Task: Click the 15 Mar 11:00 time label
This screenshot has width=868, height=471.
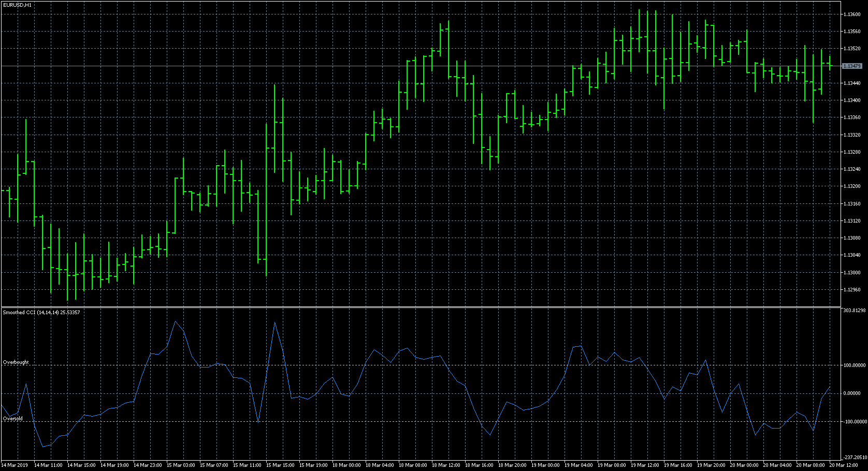Action: 247,465
